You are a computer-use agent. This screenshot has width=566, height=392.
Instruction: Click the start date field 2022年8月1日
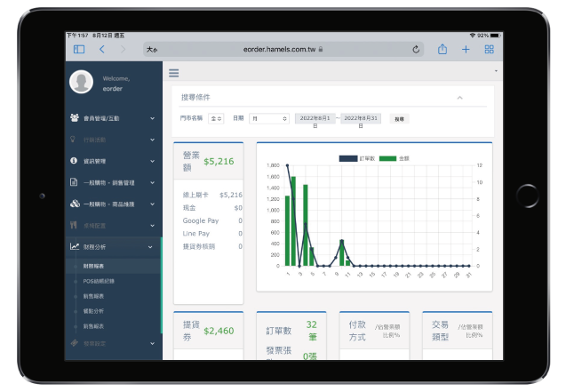pyautogui.click(x=315, y=118)
